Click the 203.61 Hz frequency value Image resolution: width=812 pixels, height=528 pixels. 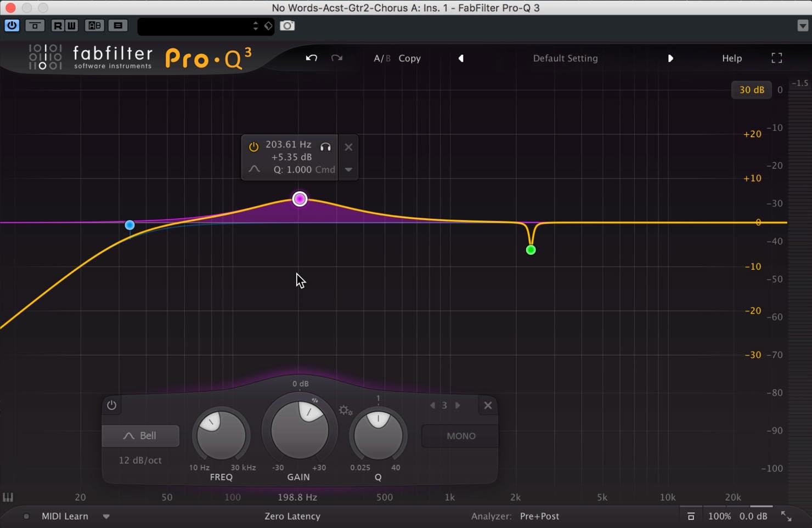point(288,145)
